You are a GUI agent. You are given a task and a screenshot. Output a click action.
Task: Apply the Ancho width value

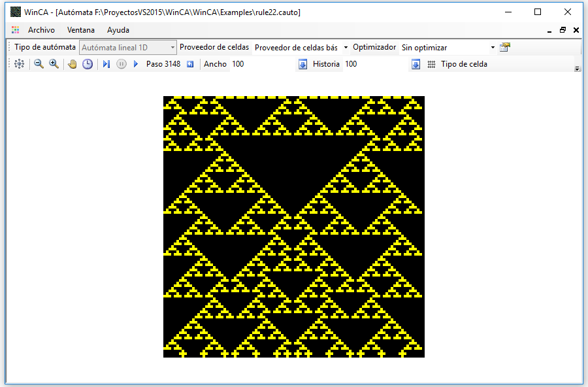point(302,64)
